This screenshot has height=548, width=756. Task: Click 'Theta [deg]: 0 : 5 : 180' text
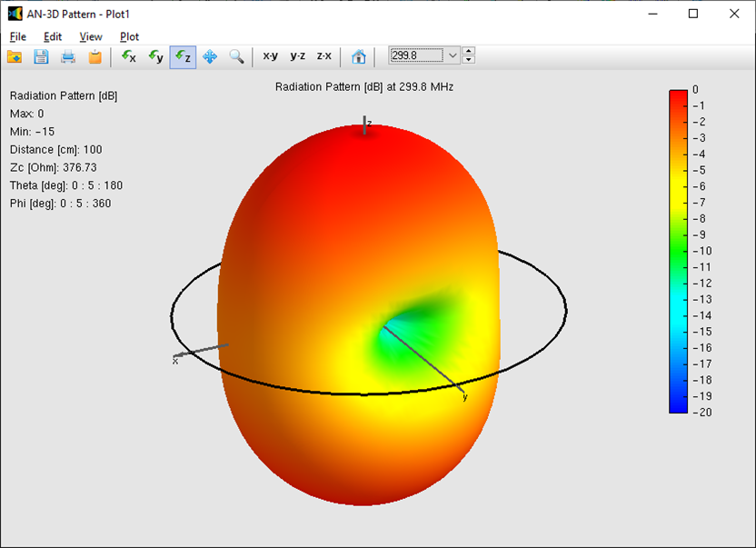66,185
